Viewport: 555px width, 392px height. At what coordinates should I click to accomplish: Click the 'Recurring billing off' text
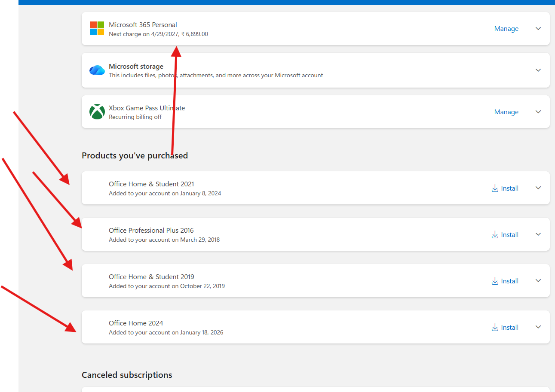[x=135, y=117]
